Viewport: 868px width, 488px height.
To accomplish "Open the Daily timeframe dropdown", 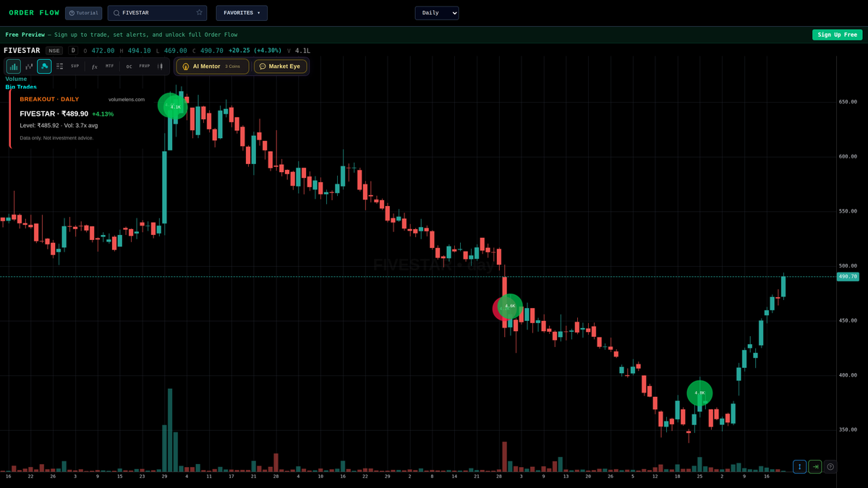I will 436,12.
